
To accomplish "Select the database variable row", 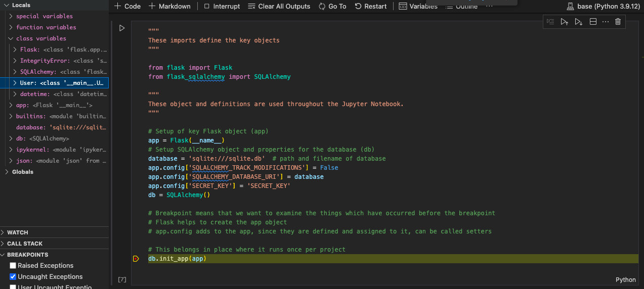I will click(x=54, y=127).
